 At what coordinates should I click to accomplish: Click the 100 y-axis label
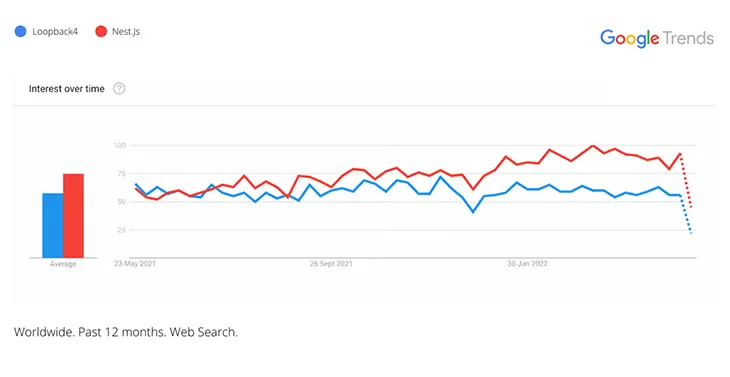click(120, 146)
